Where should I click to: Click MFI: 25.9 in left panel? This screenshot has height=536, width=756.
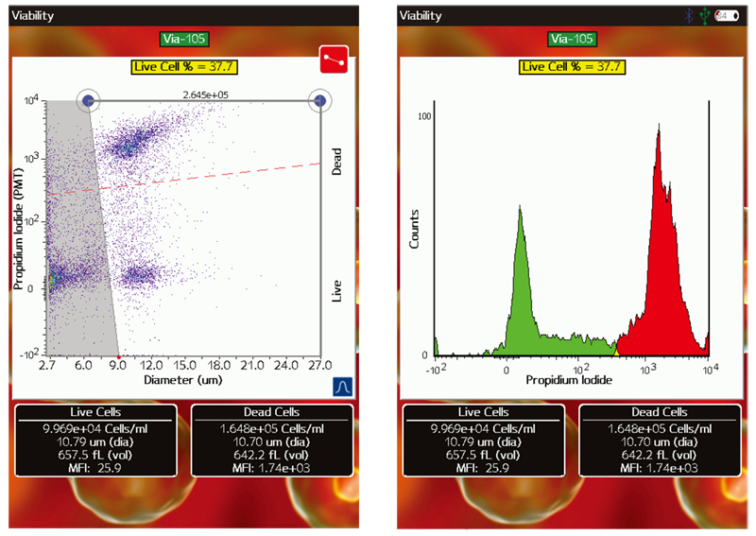(x=95, y=468)
